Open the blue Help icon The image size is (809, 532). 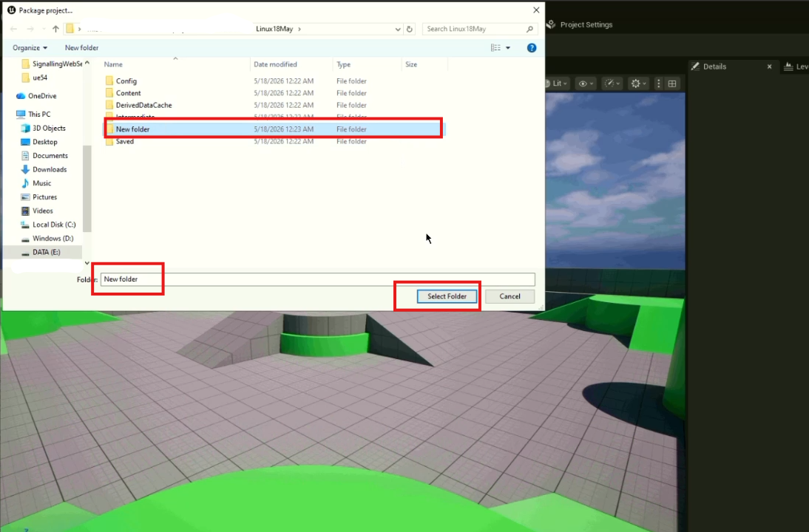tap(532, 47)
